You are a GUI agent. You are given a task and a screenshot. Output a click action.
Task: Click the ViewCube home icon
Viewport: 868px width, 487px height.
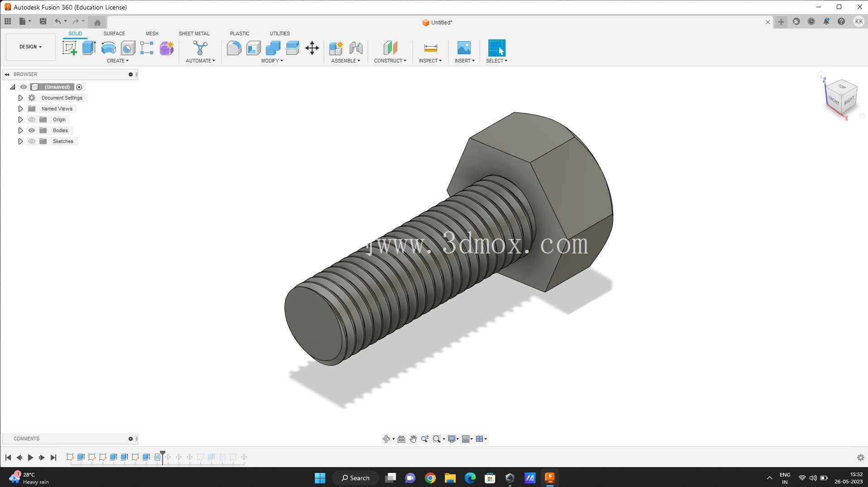[821, 76]
